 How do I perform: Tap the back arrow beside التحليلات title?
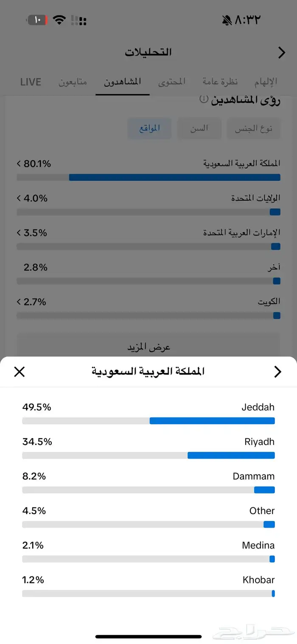pos(281,53)
